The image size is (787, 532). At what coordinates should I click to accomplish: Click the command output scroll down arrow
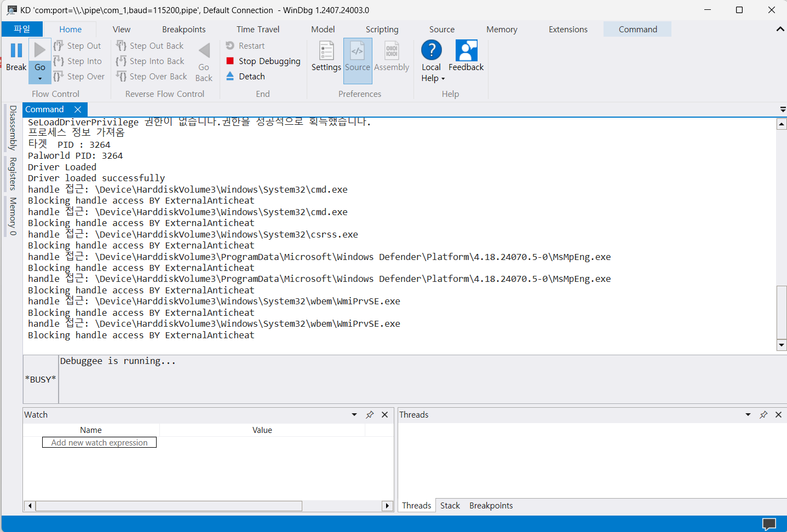782,345
